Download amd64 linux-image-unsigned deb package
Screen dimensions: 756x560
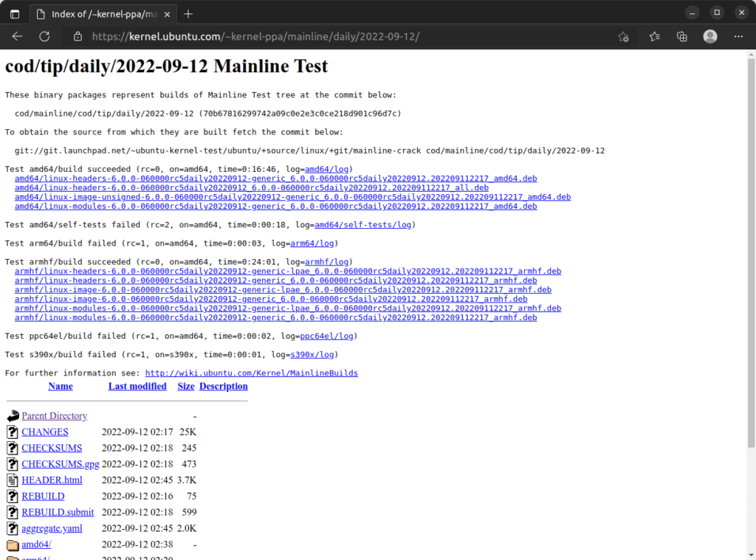tap(292, 197)
